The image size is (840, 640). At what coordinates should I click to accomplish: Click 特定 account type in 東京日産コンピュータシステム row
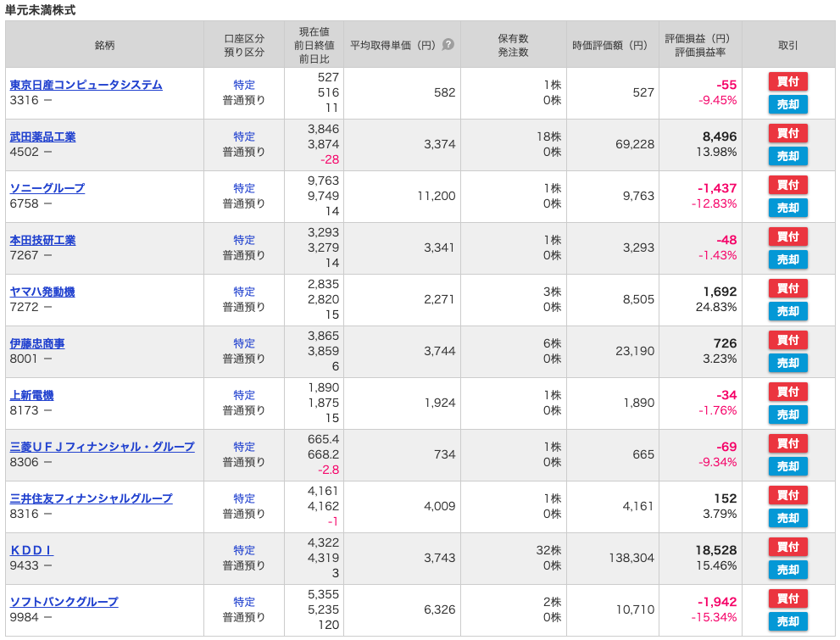pos(244,85)
